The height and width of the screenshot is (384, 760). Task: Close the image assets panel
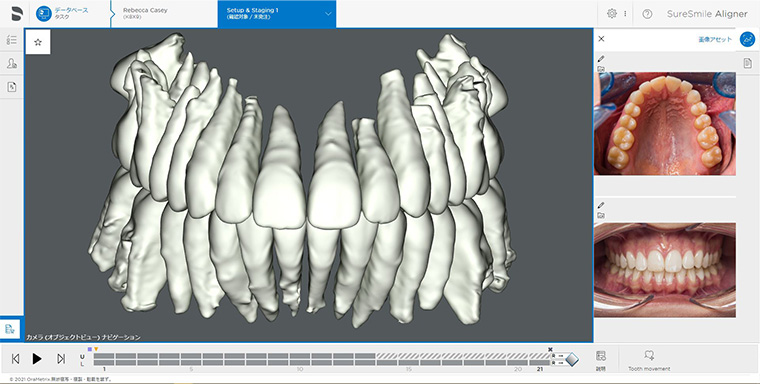601,39
